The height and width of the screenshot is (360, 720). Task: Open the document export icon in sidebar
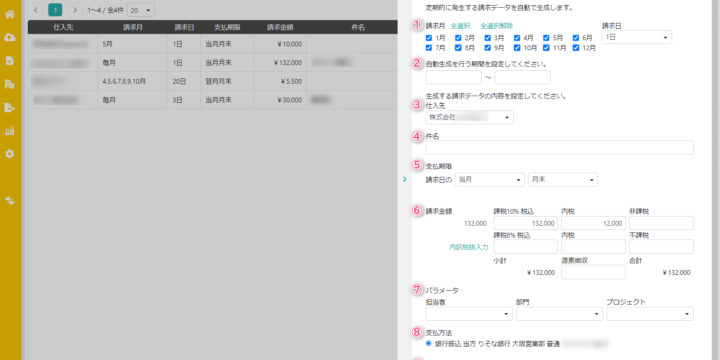(x=10, y=107)
